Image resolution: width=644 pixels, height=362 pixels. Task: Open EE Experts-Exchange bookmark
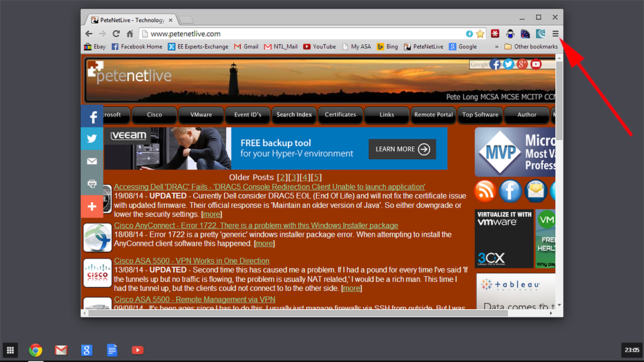click(198, 47)
